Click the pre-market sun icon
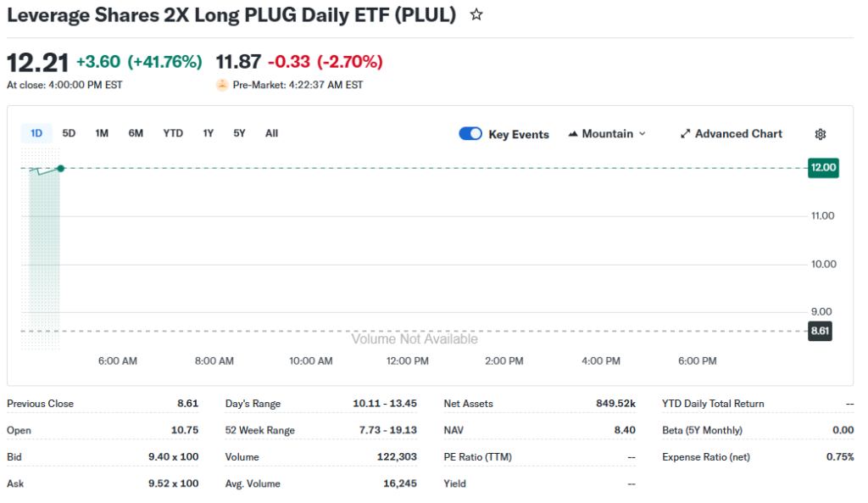 [222, 85]
